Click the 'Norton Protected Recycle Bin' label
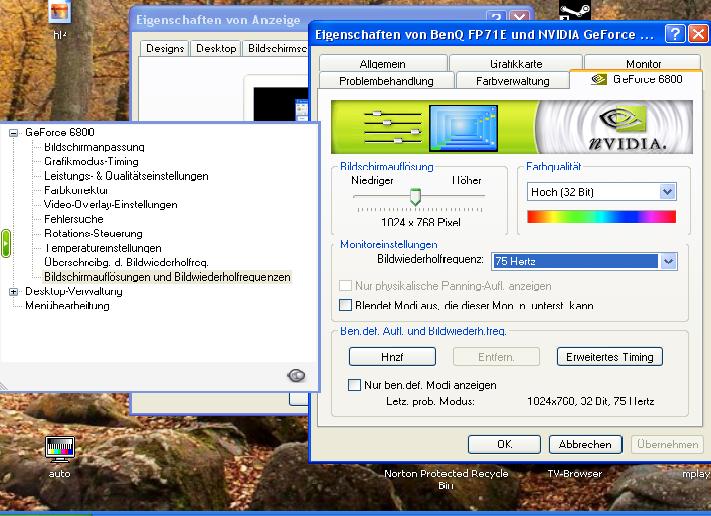Viewport: 711px width, 516px height. [446, 479]
